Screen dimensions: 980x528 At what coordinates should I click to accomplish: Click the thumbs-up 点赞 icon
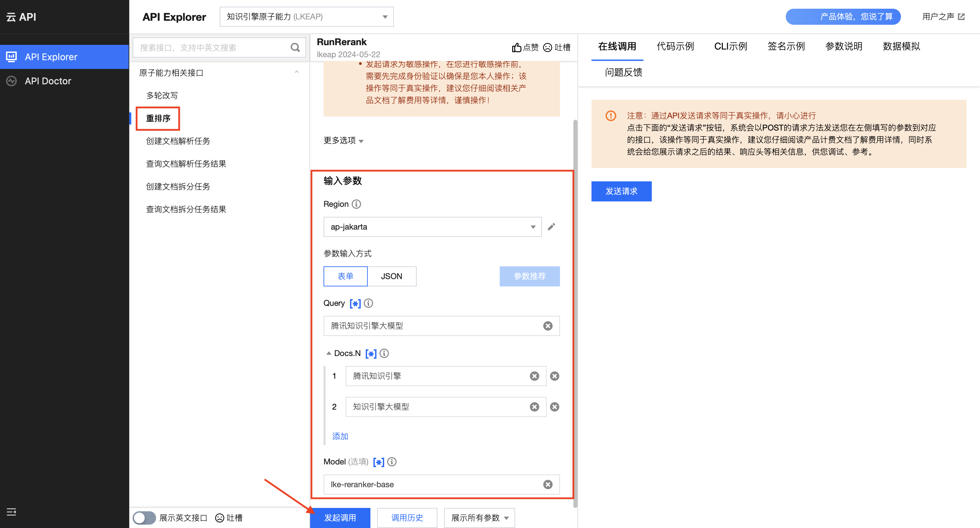click(516, 48)
